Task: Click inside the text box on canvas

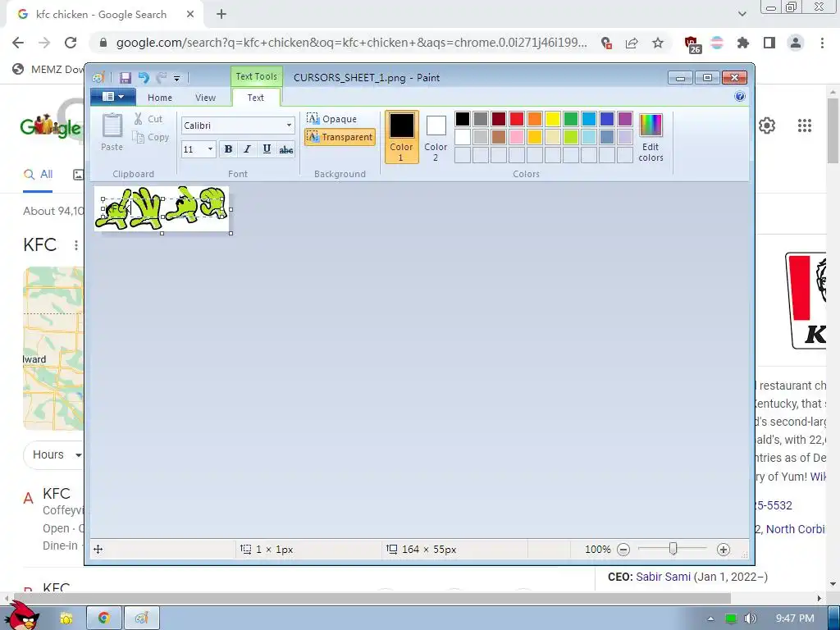Action: (163, 208)
